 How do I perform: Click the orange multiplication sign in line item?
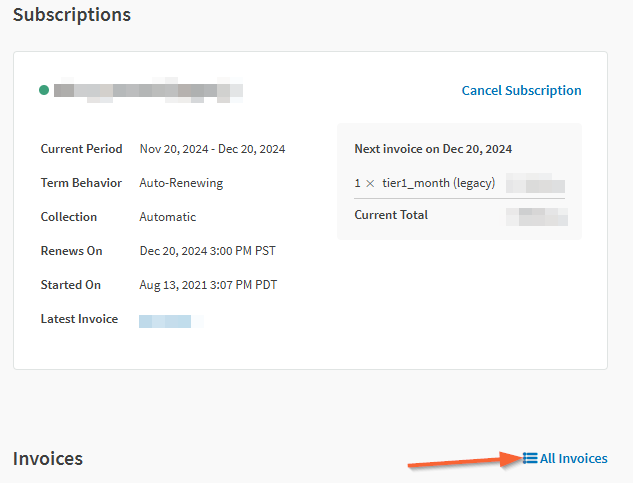[369, 184]
